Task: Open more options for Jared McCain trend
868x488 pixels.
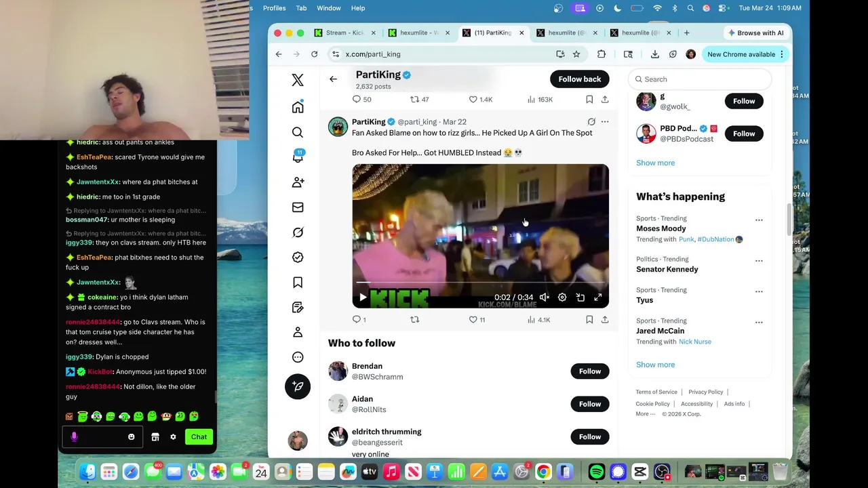Action: pos(759,323)
